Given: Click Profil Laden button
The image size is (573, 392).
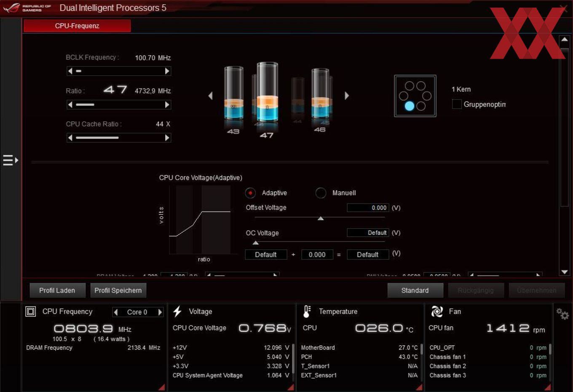Looking at the screenshot, I should click(x=57, y=290).
